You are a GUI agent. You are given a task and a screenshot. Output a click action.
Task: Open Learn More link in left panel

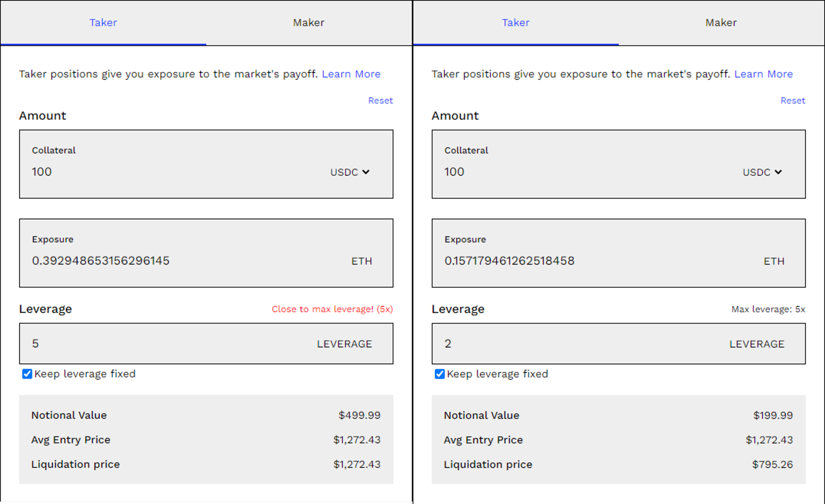(x=351, y=74)
